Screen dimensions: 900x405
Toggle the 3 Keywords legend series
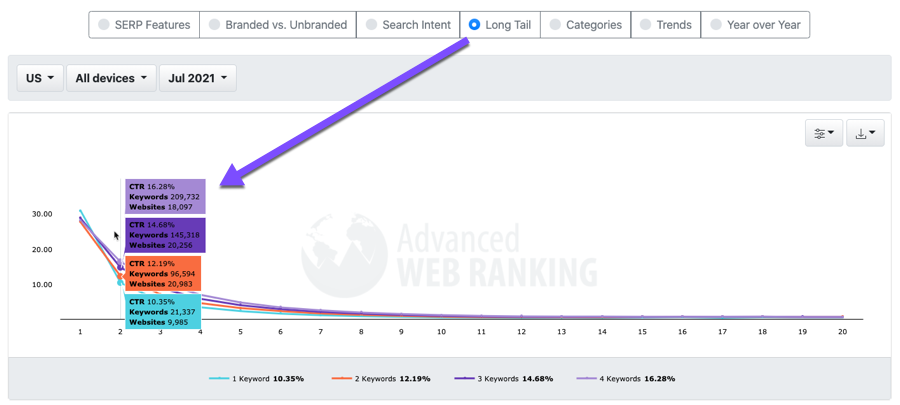coord(503,379)
